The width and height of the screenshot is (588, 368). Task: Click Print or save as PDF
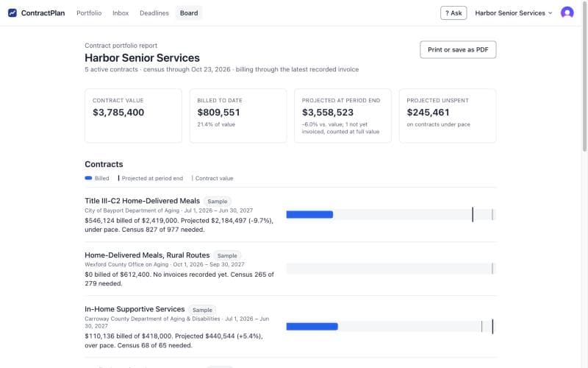(458, 49)
